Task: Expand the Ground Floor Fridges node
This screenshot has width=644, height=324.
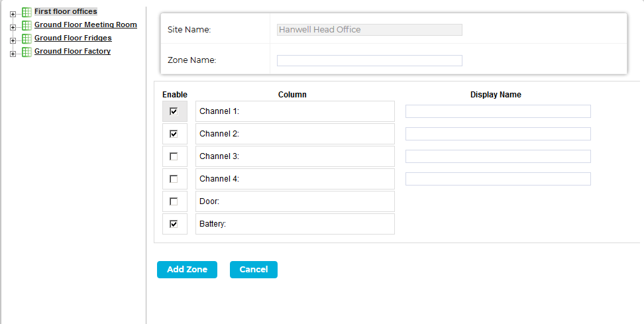Action: tap(13, 40)
